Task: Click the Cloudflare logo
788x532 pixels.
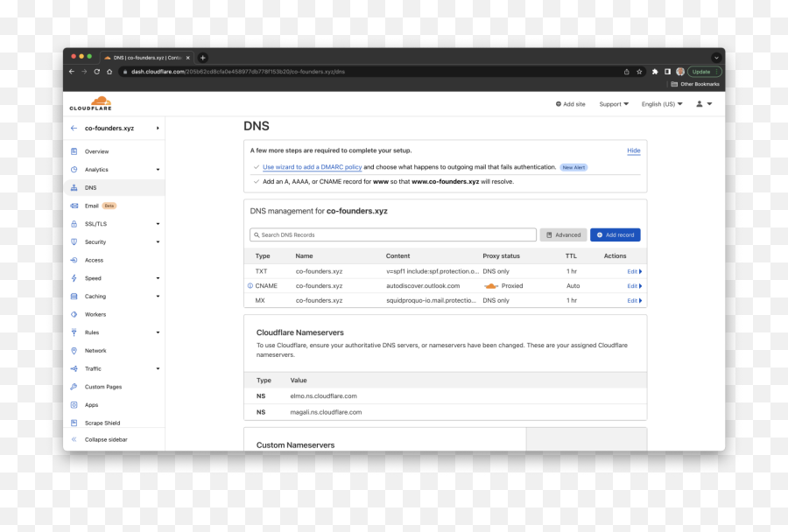Action: 91,103
